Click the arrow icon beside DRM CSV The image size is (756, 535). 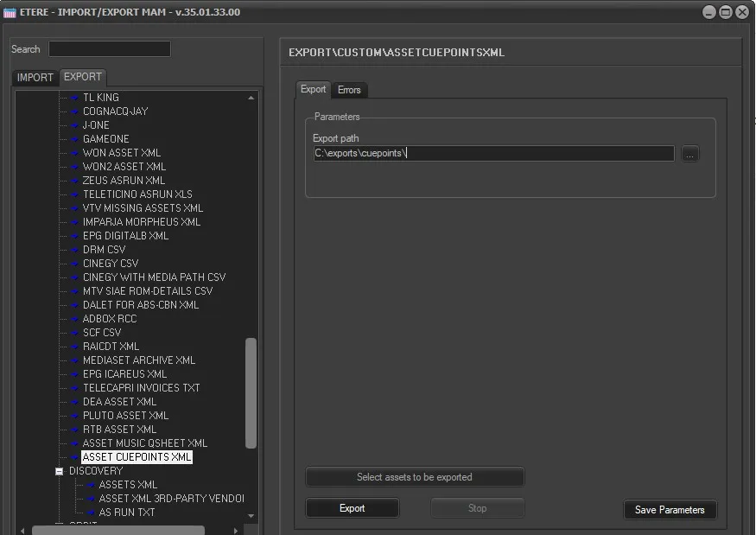pyautogui.click(x=74, y=250)
